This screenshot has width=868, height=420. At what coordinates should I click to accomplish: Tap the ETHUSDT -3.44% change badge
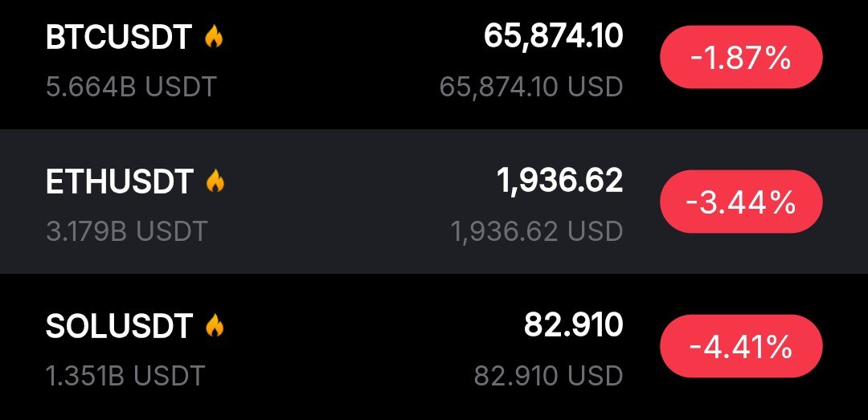pyautogui.click(x=740, y=202)
